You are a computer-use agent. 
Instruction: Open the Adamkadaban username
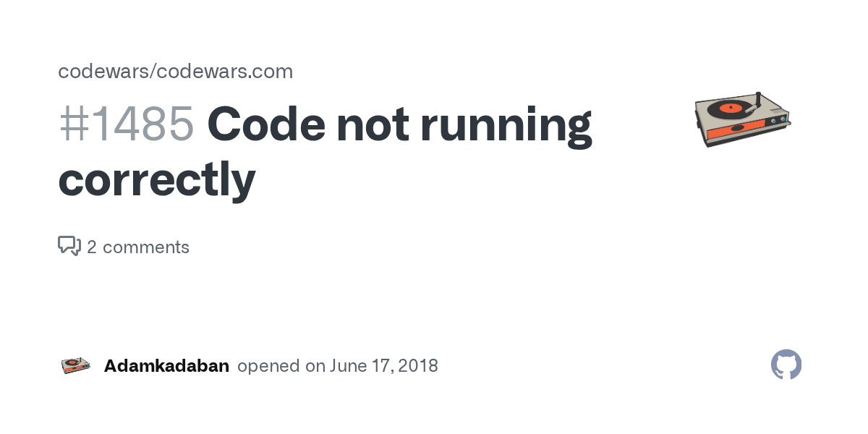pos(166,366)
